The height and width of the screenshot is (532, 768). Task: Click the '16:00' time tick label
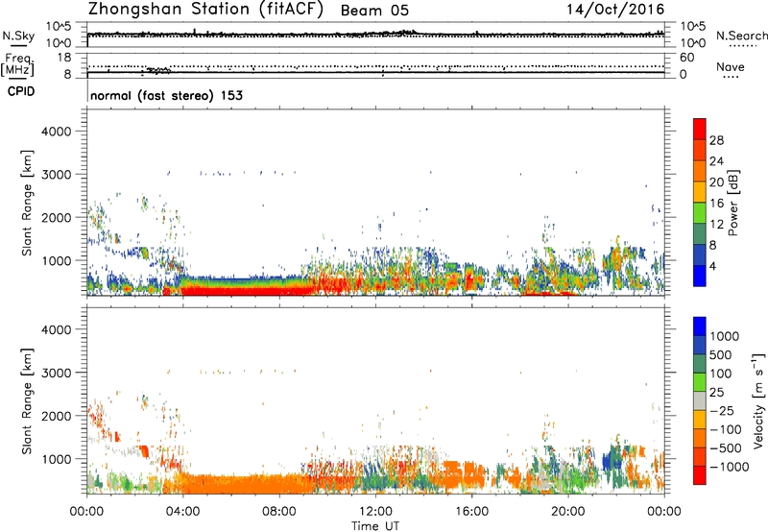click(471, 512)
